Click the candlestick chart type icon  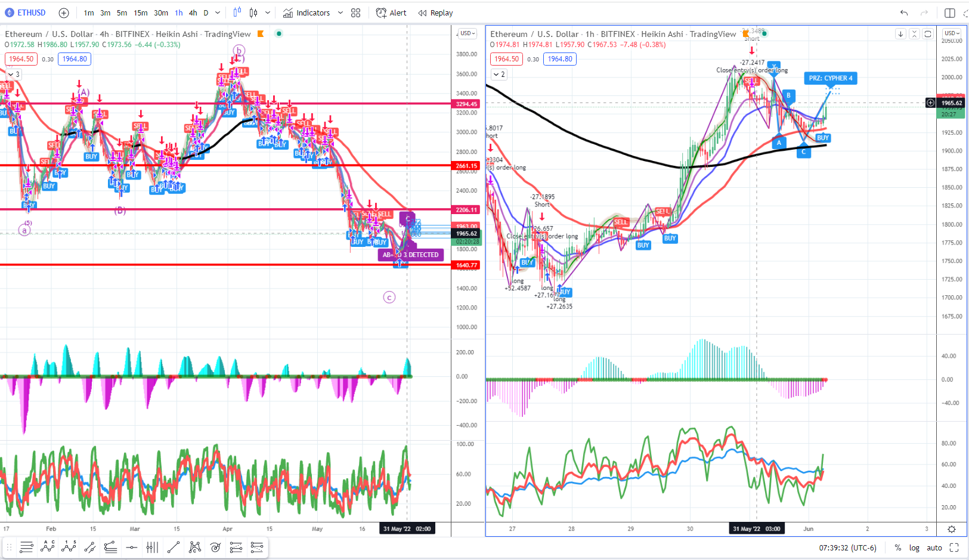253,13
